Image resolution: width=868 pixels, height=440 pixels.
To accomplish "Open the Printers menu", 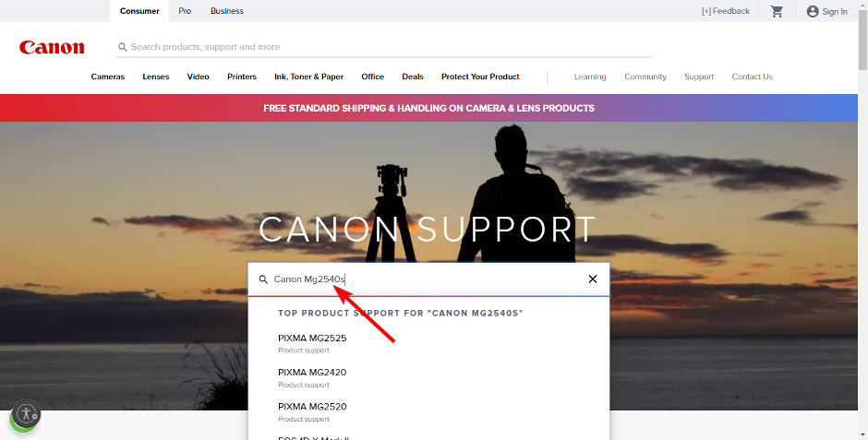I will 242,77.
